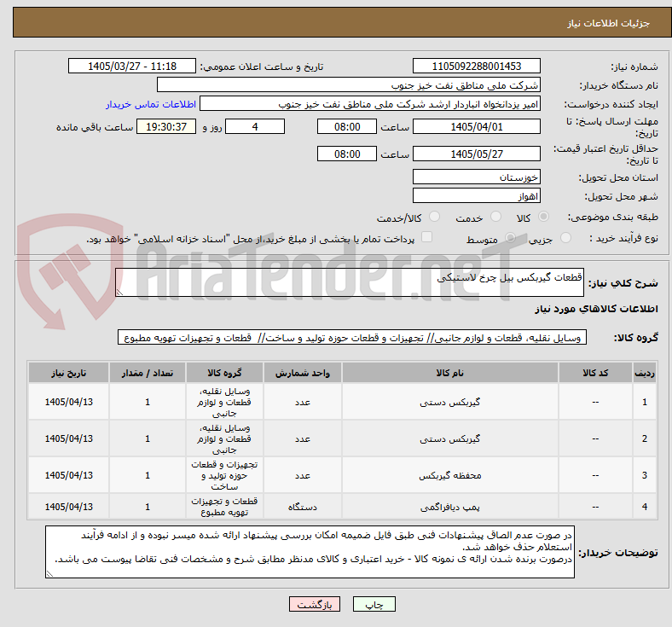Click the buyer notes textarea

pyautogui.click(x=310, y=552)
